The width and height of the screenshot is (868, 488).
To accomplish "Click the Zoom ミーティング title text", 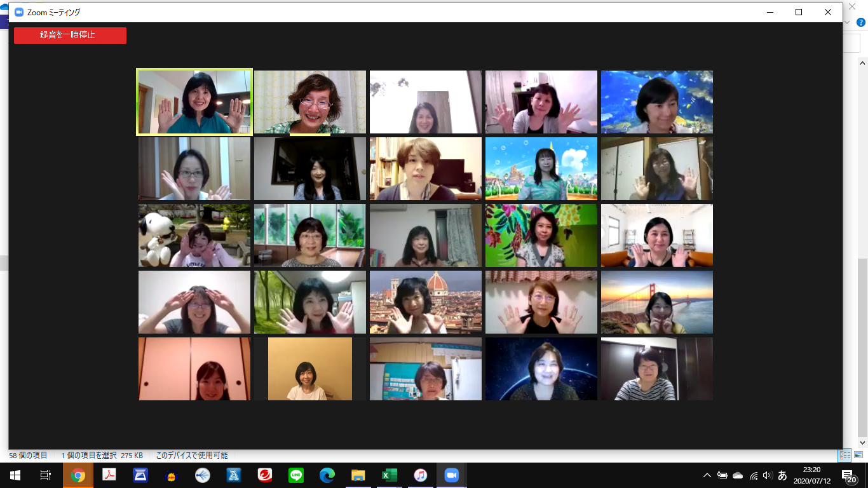I will tap(53, 12).
